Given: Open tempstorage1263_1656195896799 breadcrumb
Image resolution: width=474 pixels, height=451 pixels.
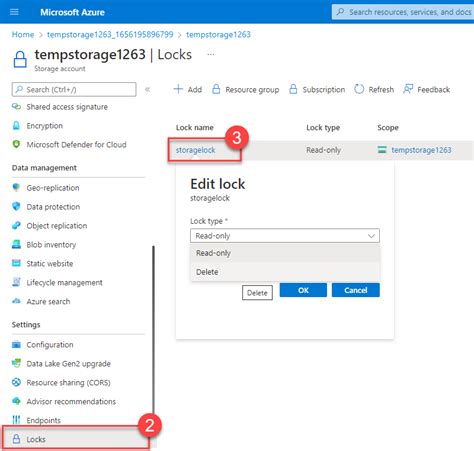Looking at the screenshot, I should 110,34.
